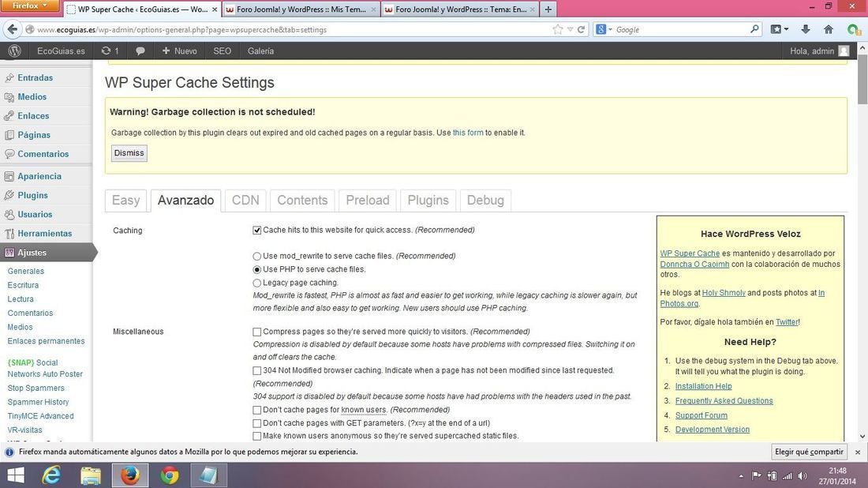Click the browser back arrow button
The width and height of the screenshot is (868, 488).
point(13,29)
